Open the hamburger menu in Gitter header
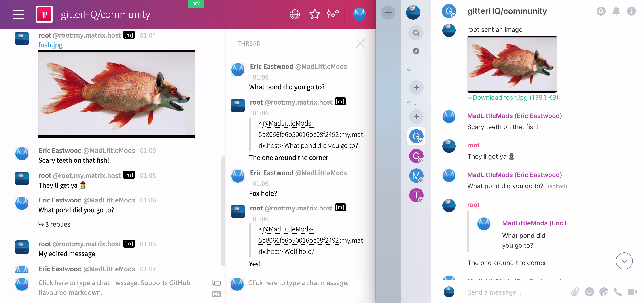 point(18,14)
